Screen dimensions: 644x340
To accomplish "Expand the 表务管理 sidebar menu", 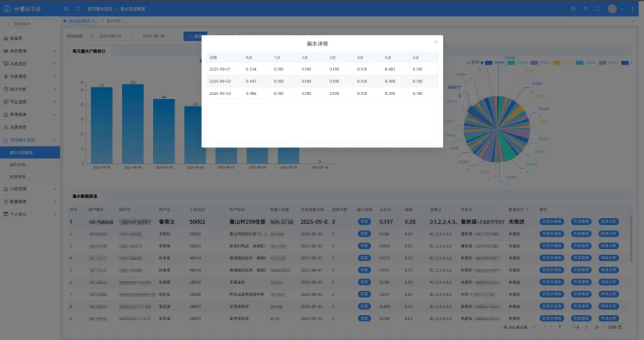I will click(x=30, y=51).
